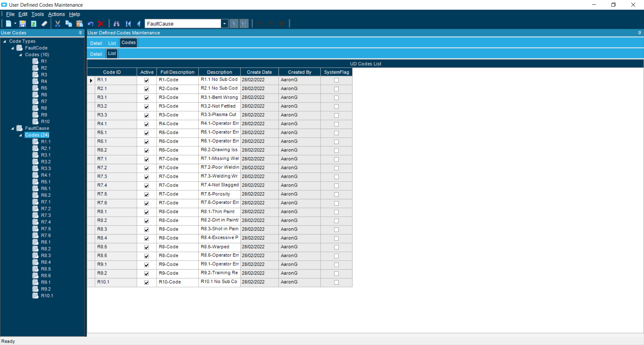Uncheck the Active checkbox for R1.1
The image size is (644, 345).
(147, 80)
